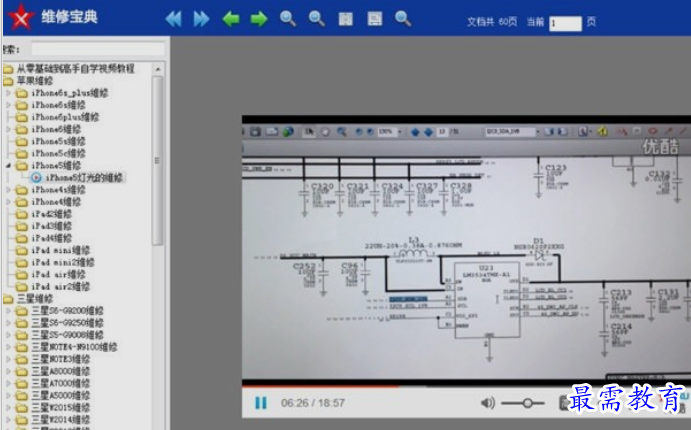Click the 维修宝典 title text
This screenshot has width=691, height=430.
(69, 17)
